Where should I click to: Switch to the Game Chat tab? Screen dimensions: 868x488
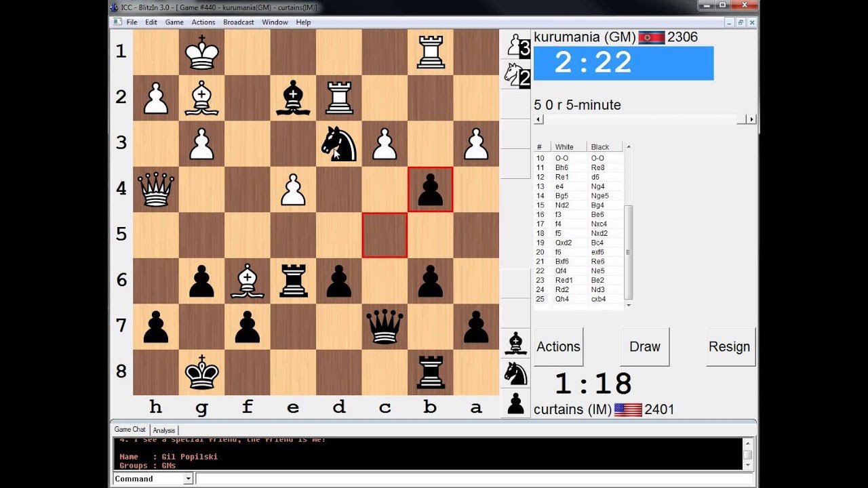[130, 430]
